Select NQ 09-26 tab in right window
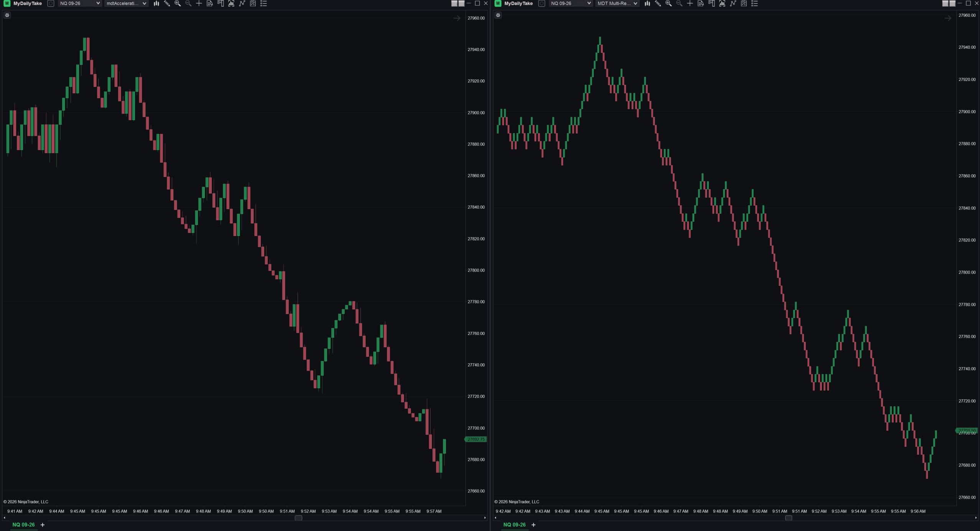The height and width of the screenshot is (531, 980). pyautogui.click(x=514, y=524)
